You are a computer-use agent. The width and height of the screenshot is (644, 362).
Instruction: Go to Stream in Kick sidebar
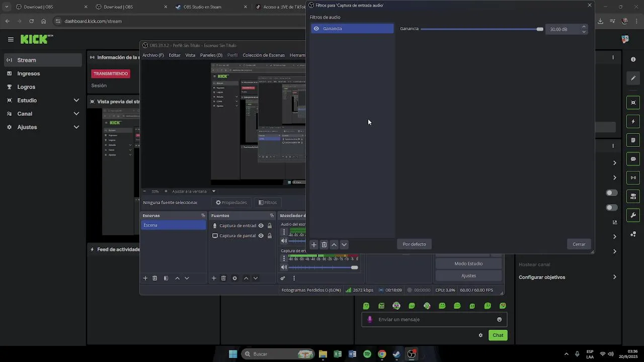(x=42, y=60)
